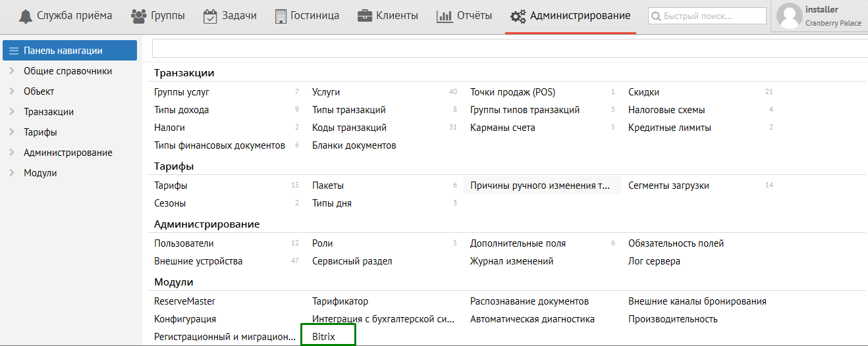Click the Администрирование gears icon
Viewport: 868px width, 346px height.
coord(518,16)
